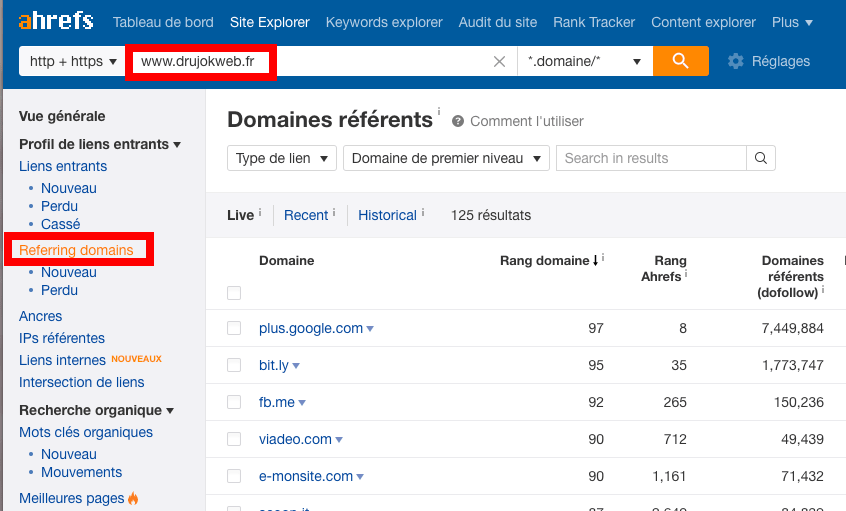This screenshot has width=846, height=511.
Task: Click the info icon next to Live
Action: 260,212
